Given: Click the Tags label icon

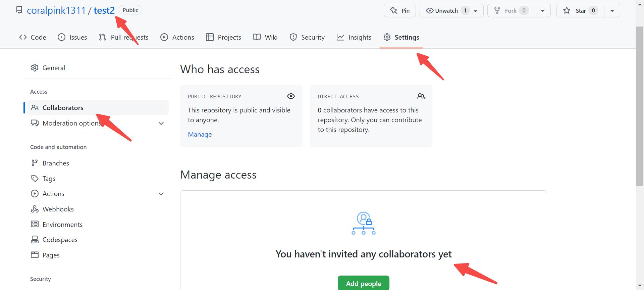Looking at the screenshot, I should click(x=35, y=179).
